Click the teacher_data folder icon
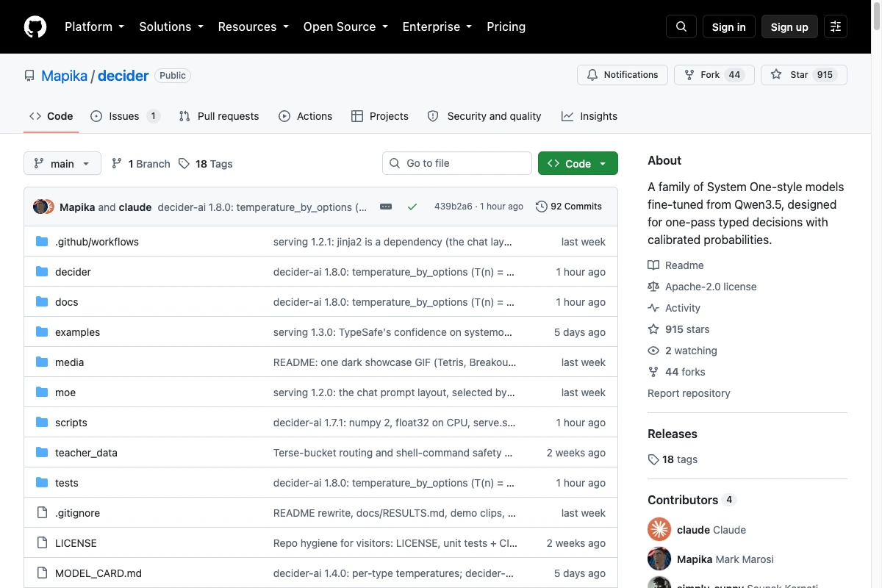 click(42, 453)
